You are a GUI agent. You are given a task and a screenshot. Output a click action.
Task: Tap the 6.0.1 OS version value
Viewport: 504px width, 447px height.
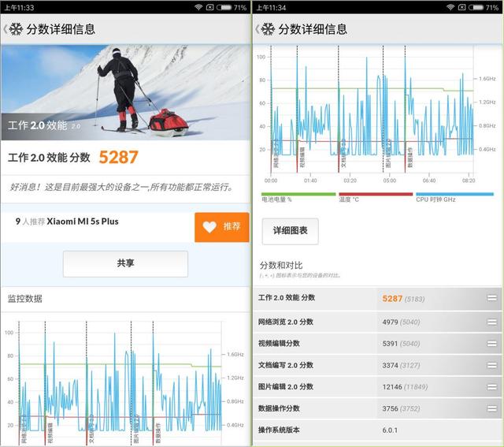tap(390, 430)
